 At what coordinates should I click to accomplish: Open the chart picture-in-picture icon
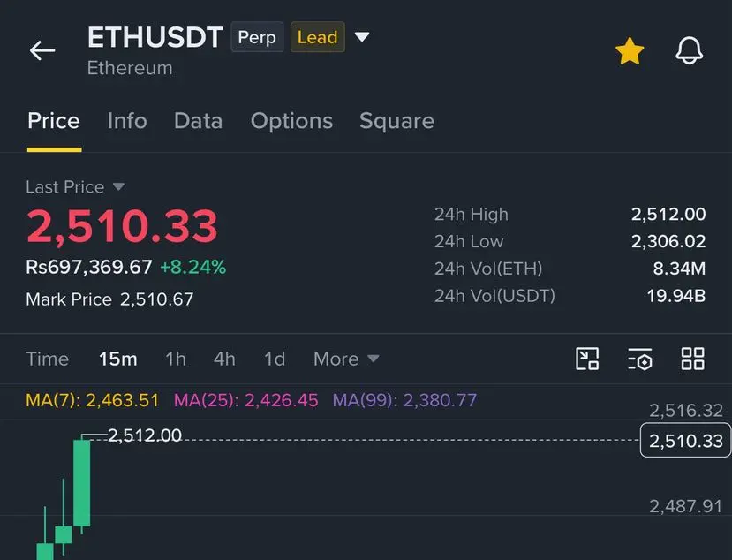pyautogui.click(x=587, y=359)
